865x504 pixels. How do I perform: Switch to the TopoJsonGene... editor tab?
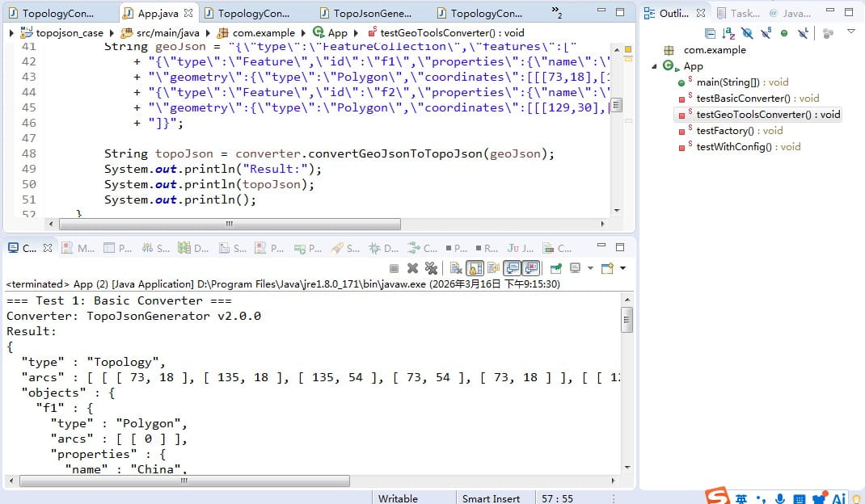tap(372, 14)
